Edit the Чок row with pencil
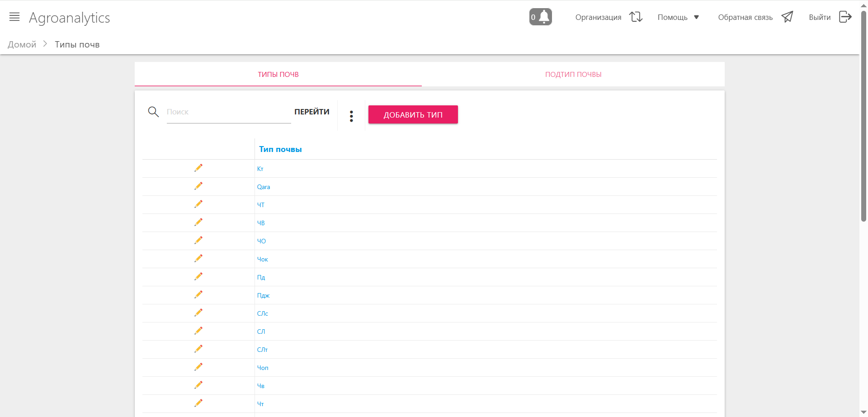The image size is (868, 417). tap(198, 258)
